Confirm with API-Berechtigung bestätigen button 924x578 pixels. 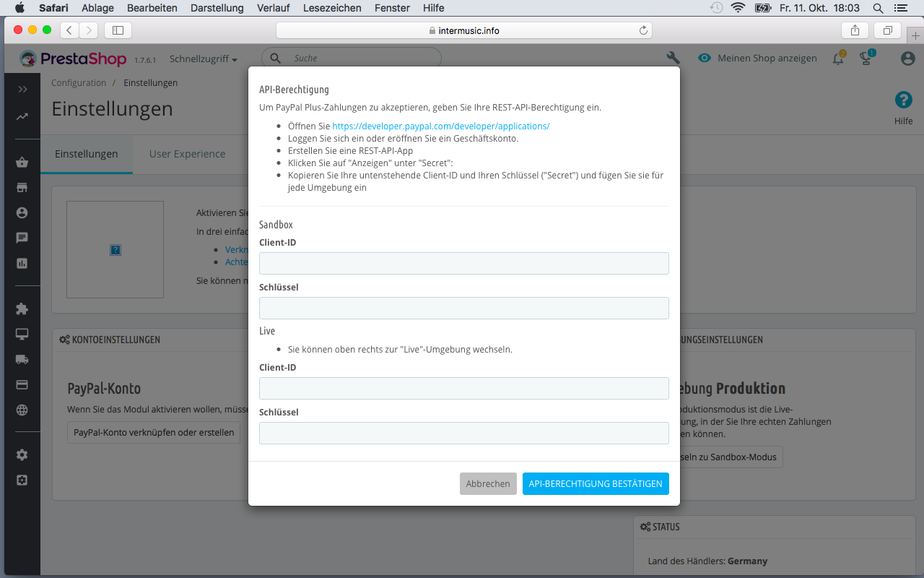coord(596,484)
